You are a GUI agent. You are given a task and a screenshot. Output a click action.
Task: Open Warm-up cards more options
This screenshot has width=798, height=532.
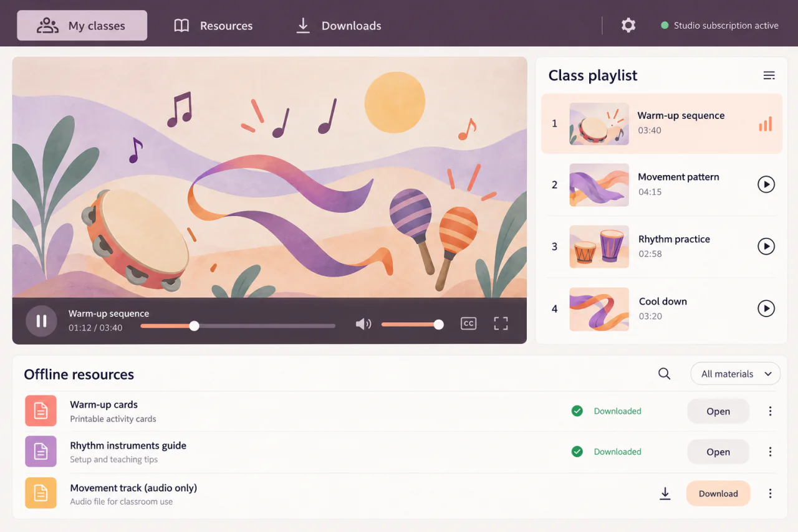[x=770, y=411]
